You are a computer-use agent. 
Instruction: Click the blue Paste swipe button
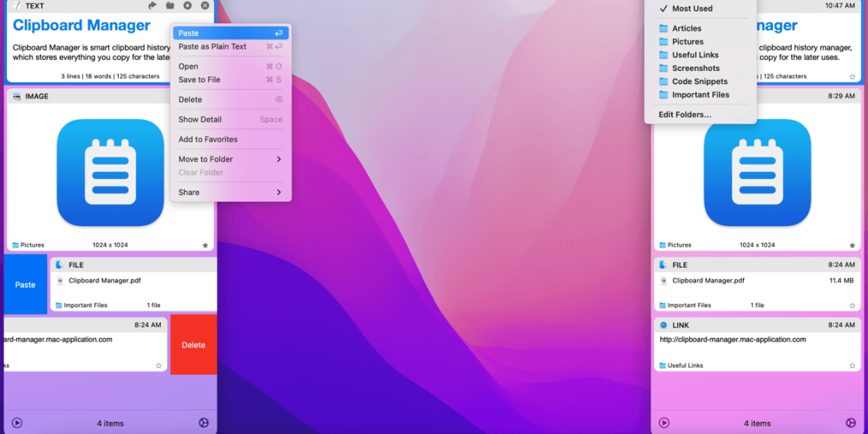pyautogui.click(x=25, y=285)
